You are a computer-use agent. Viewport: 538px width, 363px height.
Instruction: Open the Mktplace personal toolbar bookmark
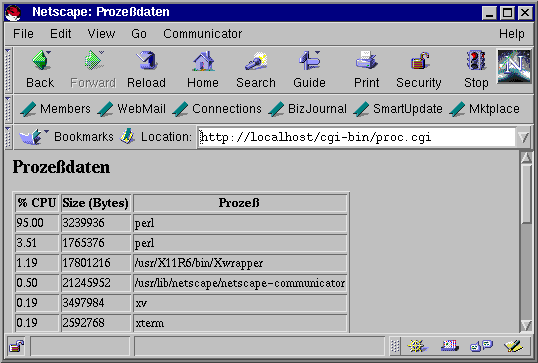pyautogui.click(x=484, y=109)
